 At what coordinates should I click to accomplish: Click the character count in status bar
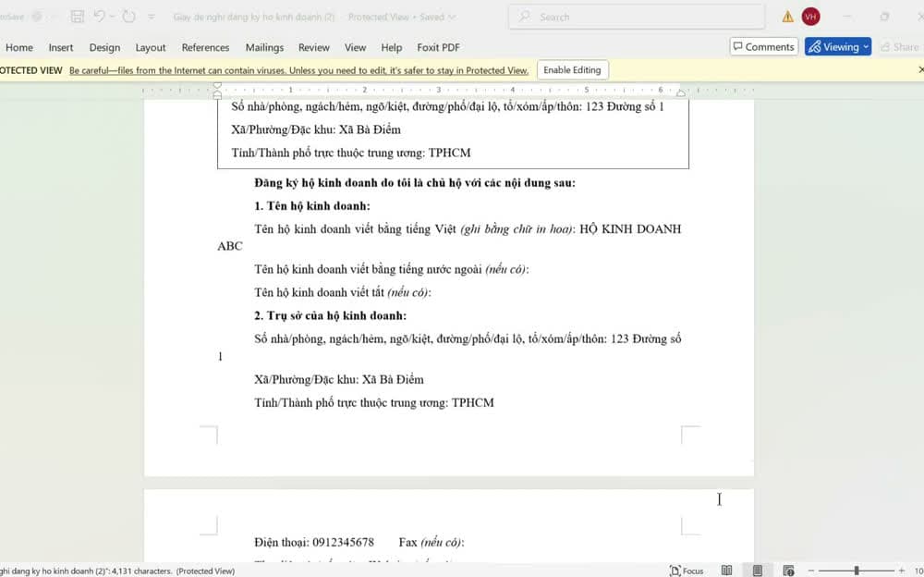(x=143, y=571)
